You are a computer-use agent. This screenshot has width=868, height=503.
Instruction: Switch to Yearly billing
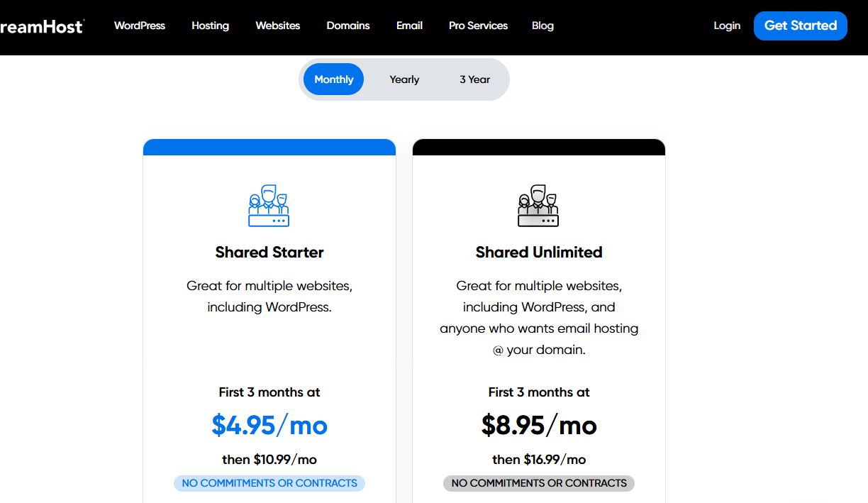(404, 79)
